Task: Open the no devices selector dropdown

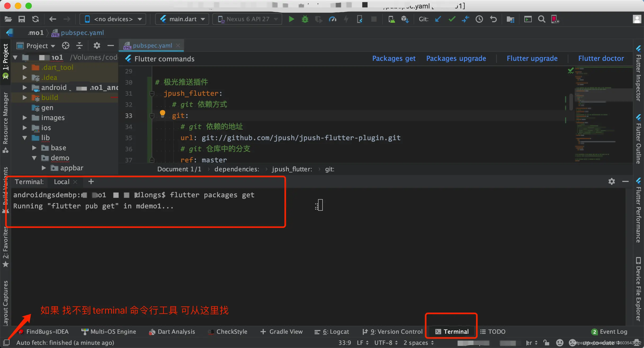Action: coord(113,19)
